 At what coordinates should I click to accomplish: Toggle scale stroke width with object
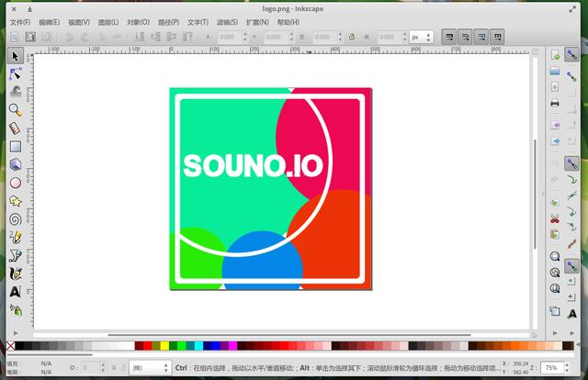pos(449,37)
